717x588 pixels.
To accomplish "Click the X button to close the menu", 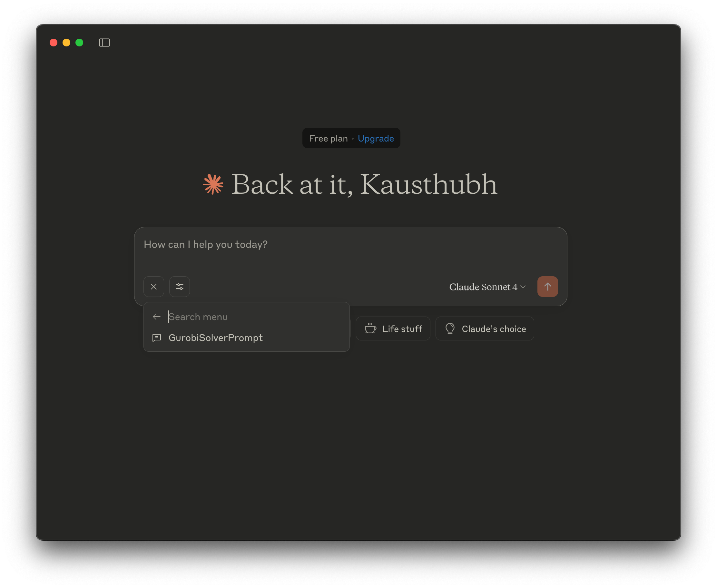I will point(154,287).
